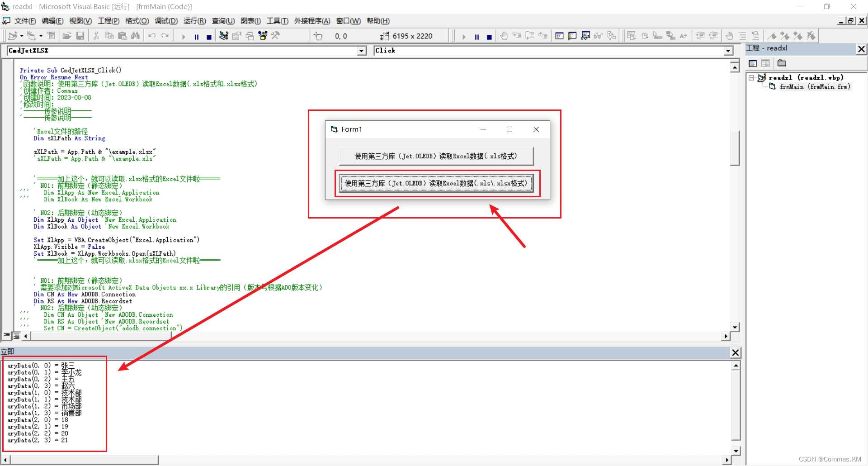The width and height of the screenshot is (868, 466).
Task: Click the Break button in debug toolbar
Action: [477, 37]
